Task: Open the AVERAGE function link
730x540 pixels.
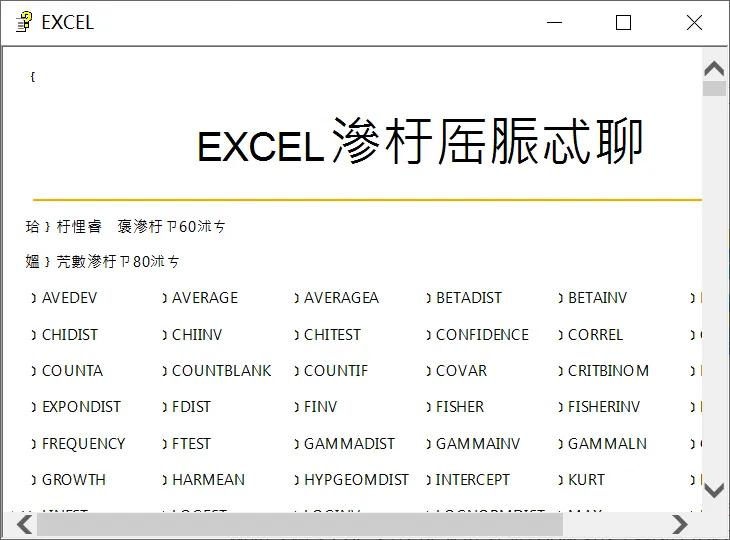Action: pyautogui.click(x=205, y=298)
